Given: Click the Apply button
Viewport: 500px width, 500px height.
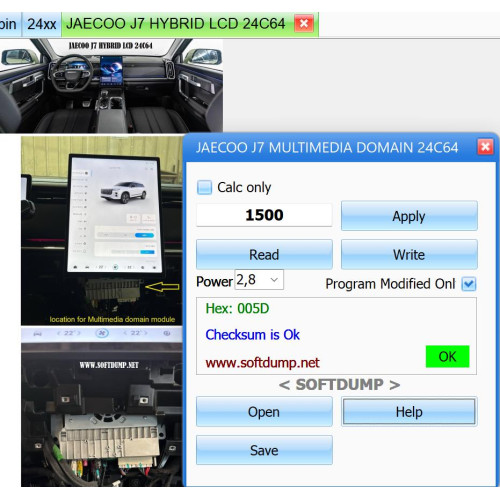Looking at the screenshot, I should click(x=409, y=216).
